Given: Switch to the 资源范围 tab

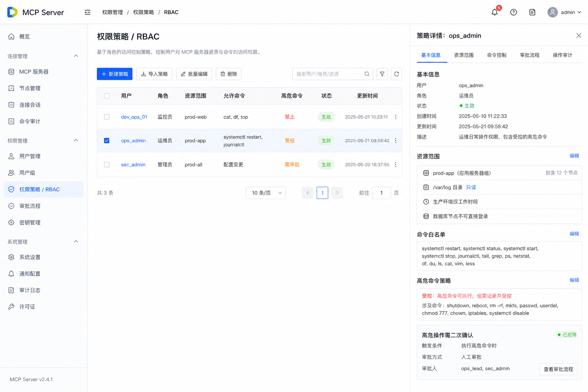Looking at the screenshot, I should click(x=464, y=55).
